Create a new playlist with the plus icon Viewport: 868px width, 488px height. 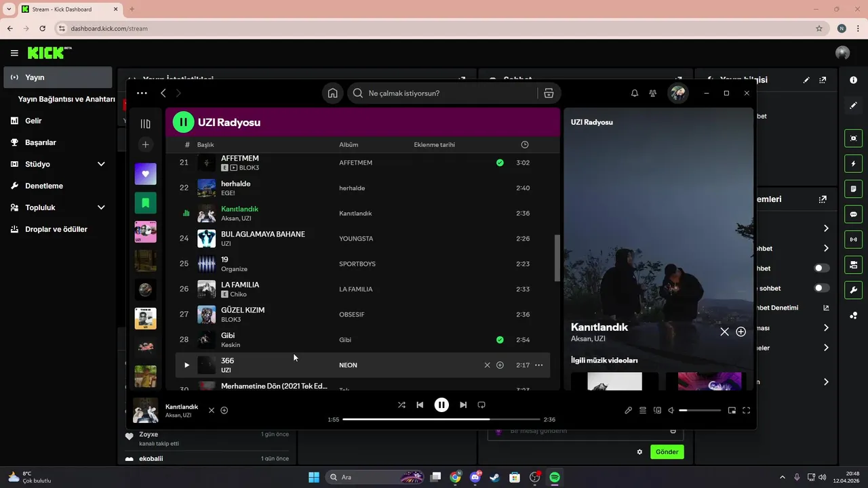tap(145, 144)
